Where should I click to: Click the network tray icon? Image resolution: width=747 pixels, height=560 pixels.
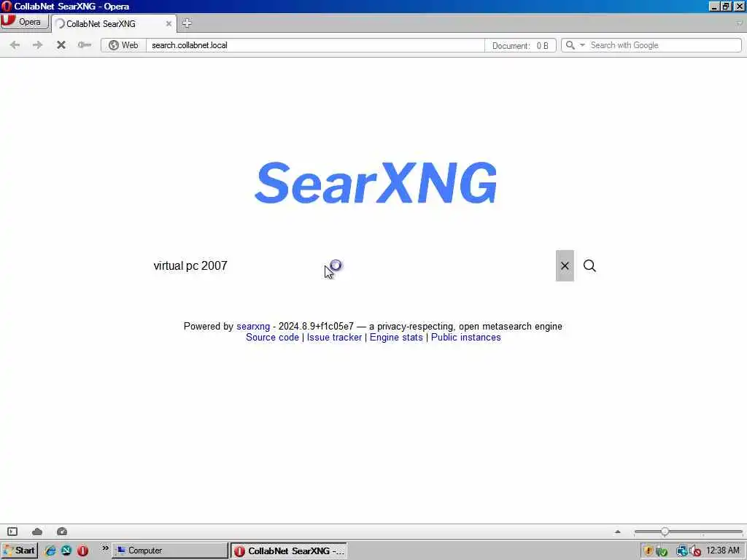click(682, 551)
